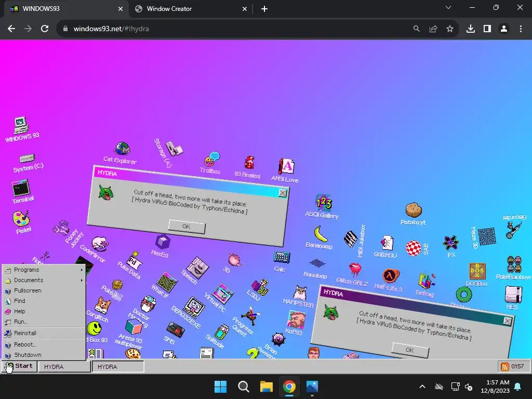Open the G80.M3U file icon

click(x=387, y=243)
